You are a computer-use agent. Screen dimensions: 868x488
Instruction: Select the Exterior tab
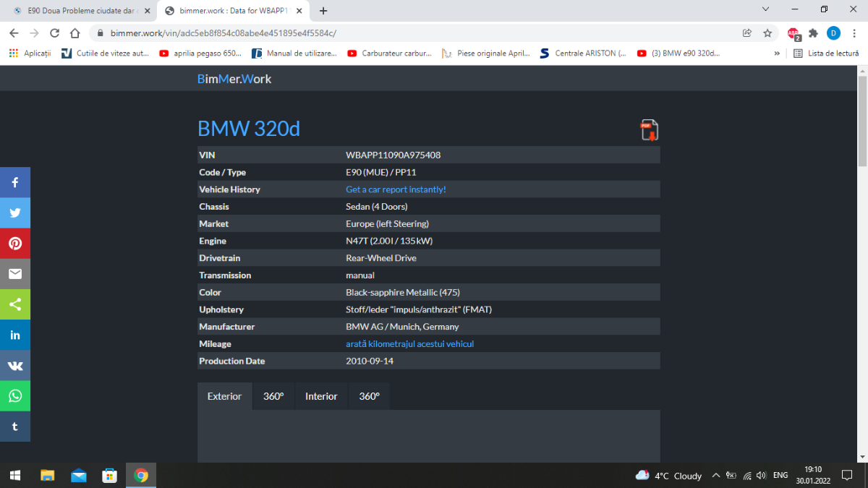pos(224,396)
